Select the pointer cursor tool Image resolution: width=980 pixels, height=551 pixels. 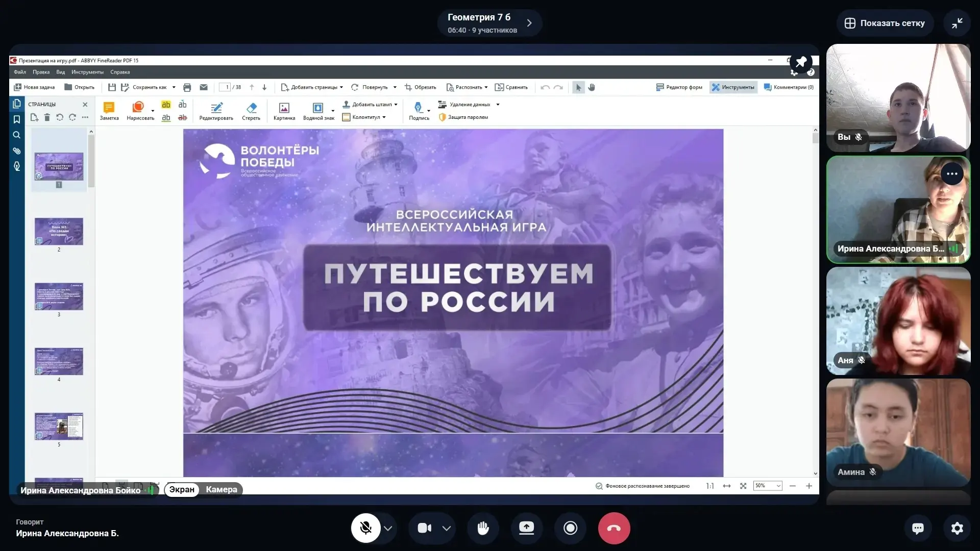pos(578,87)
